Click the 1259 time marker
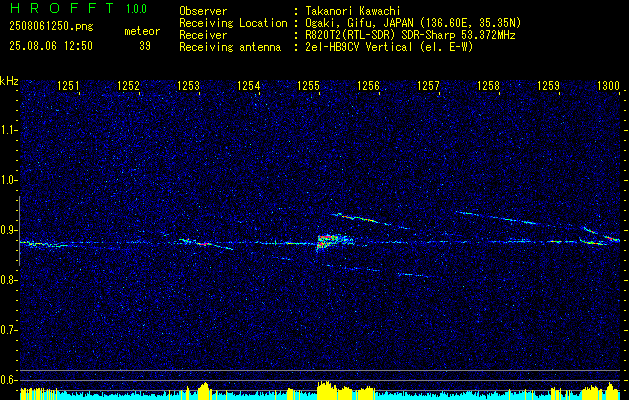The image size is (629, 400). pyautogui.click(x=548, y=85)
